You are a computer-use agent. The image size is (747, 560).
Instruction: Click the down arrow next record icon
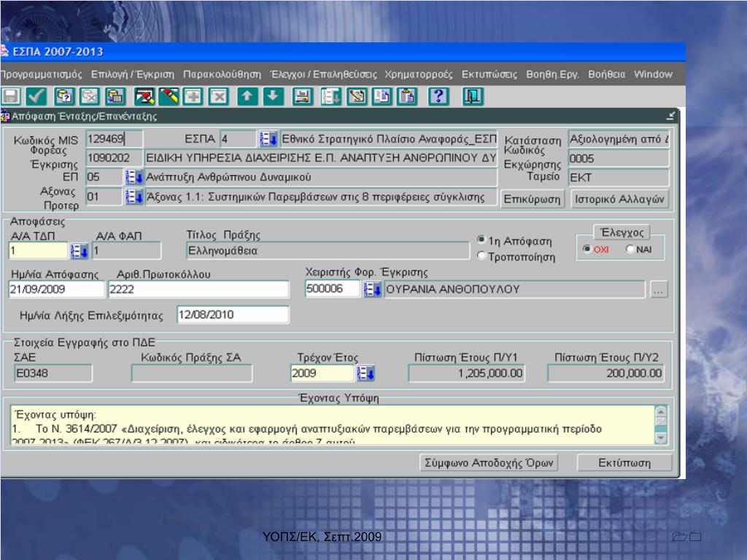pyautogui.click(x=273, y=97)
